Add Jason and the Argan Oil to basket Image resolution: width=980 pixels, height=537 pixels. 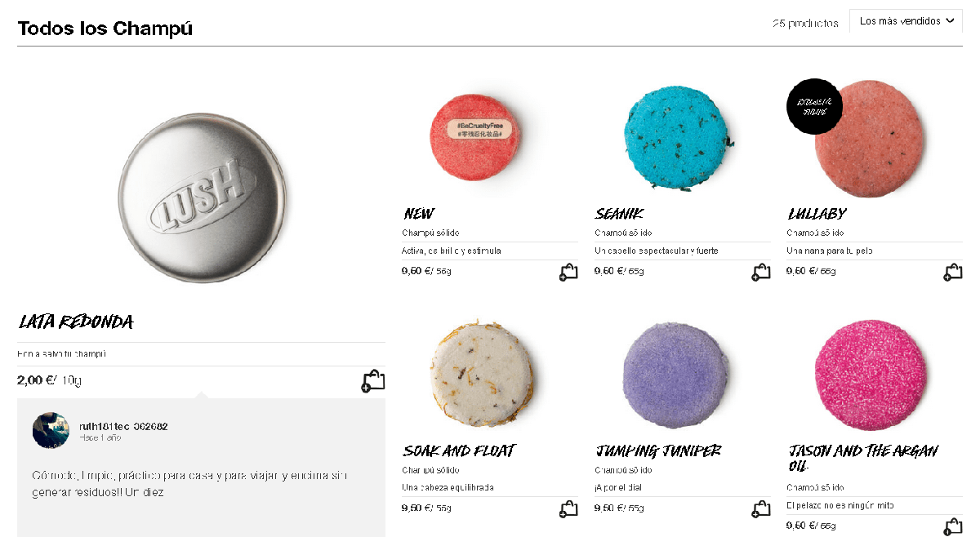coord(952,526)
